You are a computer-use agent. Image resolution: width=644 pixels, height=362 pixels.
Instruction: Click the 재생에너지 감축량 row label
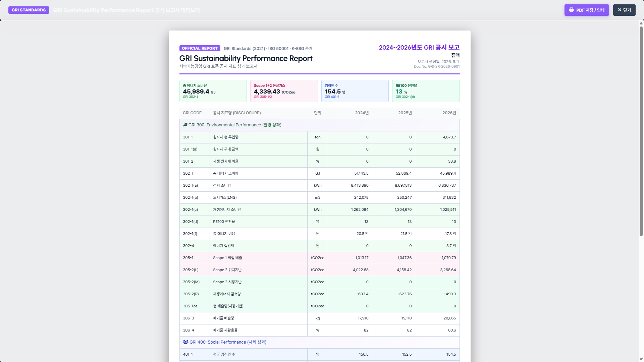227,294
